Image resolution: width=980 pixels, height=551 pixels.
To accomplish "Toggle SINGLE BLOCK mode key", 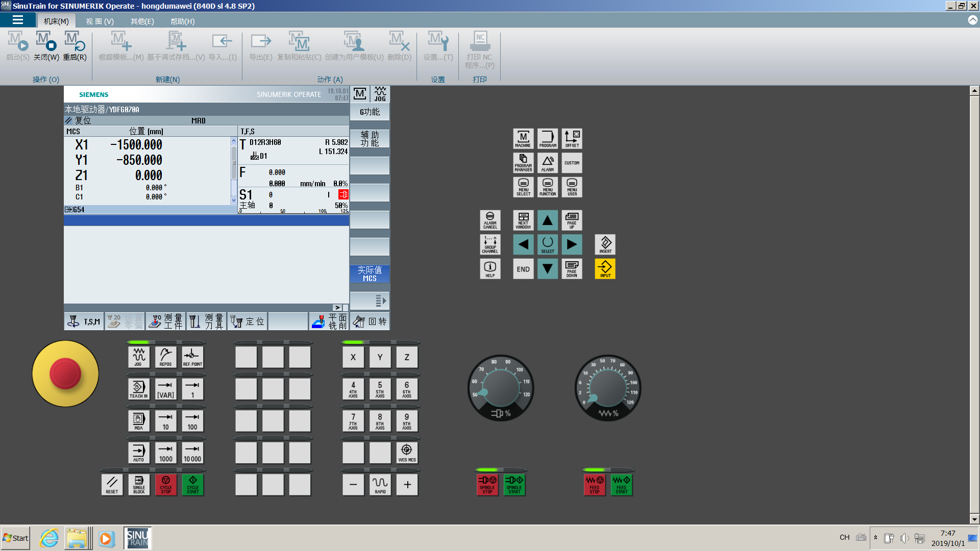I will 139,485.
